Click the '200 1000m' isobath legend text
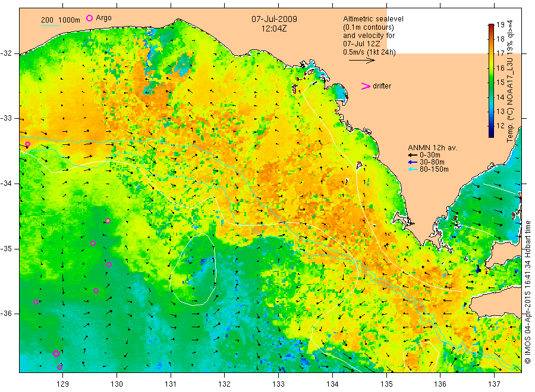535x392 pixels. pos(61,20)
